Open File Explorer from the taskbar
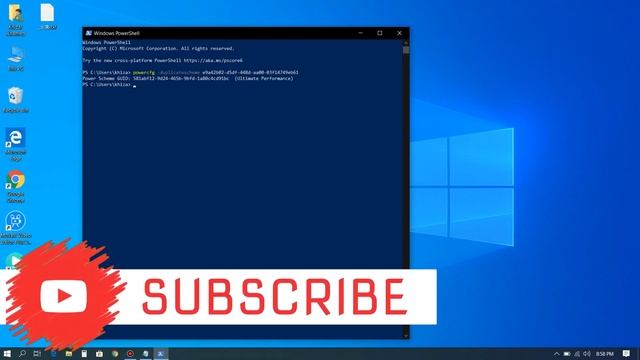Viewport: 640px width, 360px height. (x=69, y=353)
